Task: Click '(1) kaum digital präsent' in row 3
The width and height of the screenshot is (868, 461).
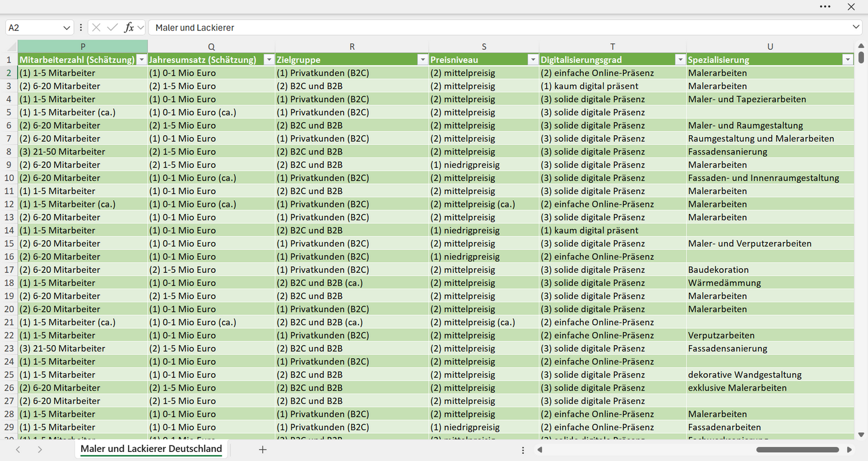Action: [613, 86]
